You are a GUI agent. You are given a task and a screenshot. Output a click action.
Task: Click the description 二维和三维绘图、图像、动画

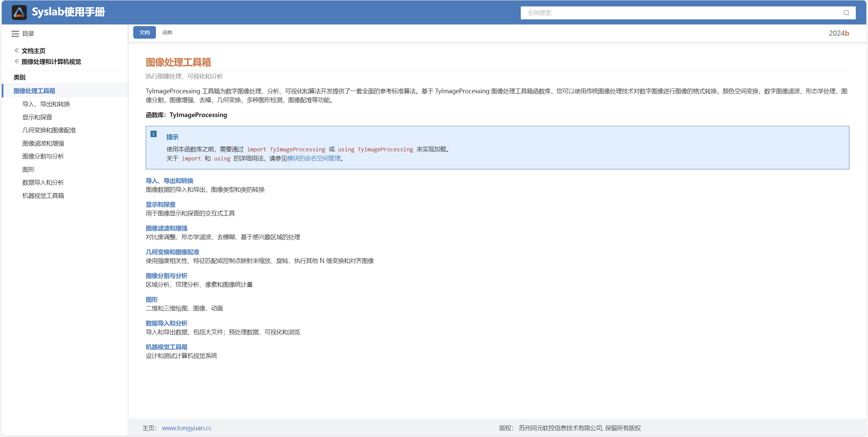(184, 308)
